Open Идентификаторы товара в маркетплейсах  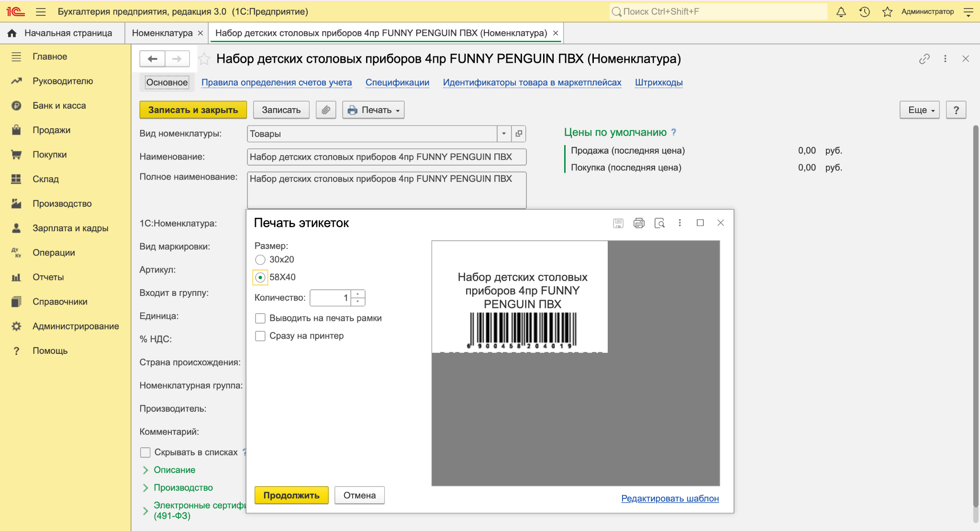click(x=532, y=82)
